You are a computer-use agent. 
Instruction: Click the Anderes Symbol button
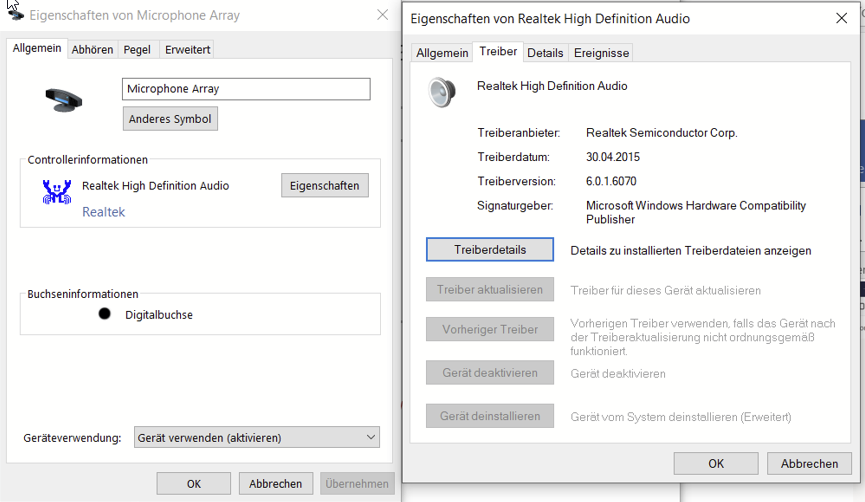pyautogui.click(x=170, y=119)
